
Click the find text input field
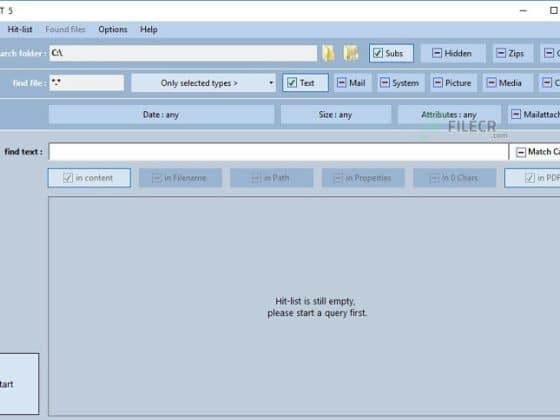pyautogui.click(x=278, y=152)
